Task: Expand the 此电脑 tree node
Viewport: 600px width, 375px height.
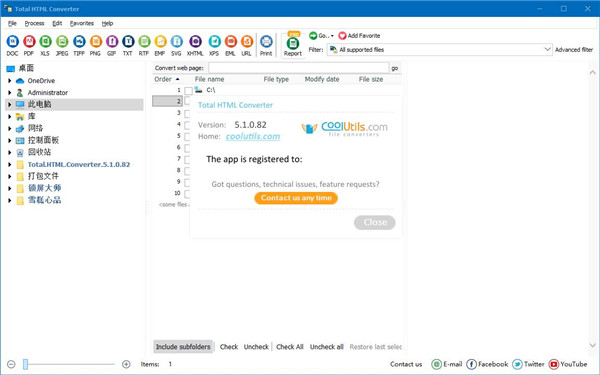Action: tap(10, 104)
